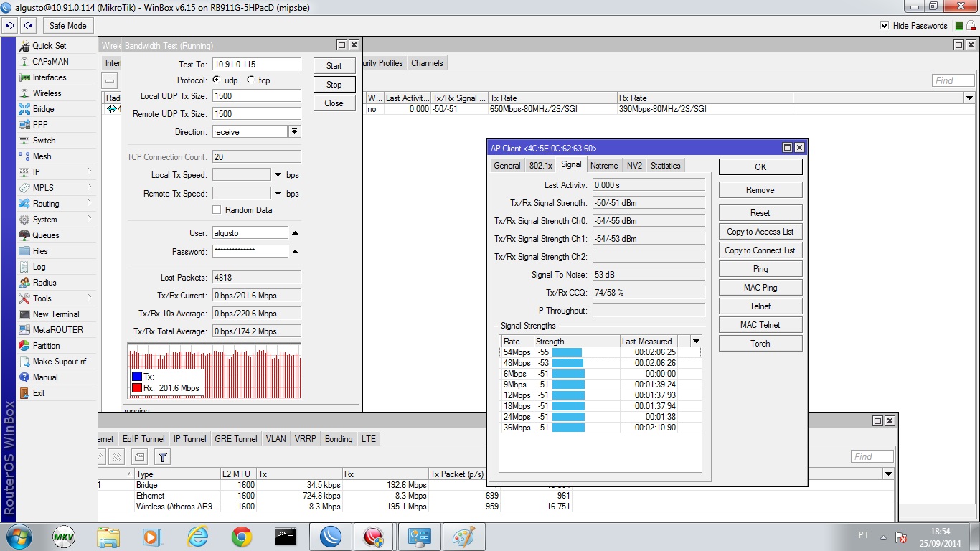Open Google Chrome from the taskbar
980x551 pixels.
242,537
